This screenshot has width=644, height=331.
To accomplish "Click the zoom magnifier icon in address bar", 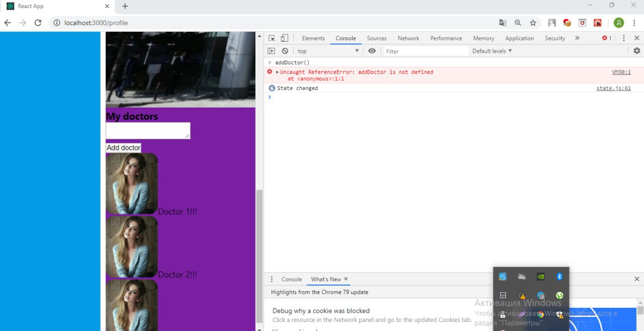I will click(x=518, y=23).
